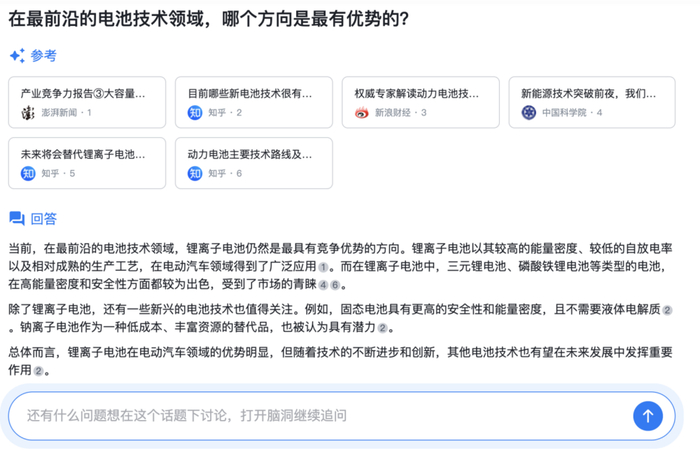Click the chat bubble icon beside 回答
Image resolution: width=700 pixels, height=462 pixels.
tap(17, 219)
